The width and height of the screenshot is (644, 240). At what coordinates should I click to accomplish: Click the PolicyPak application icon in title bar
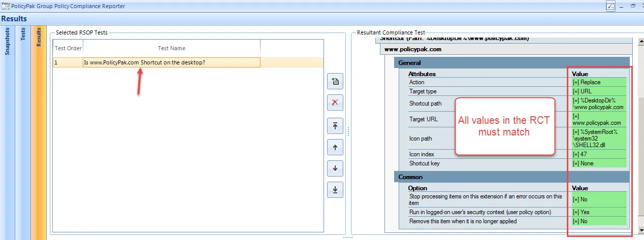5,6
